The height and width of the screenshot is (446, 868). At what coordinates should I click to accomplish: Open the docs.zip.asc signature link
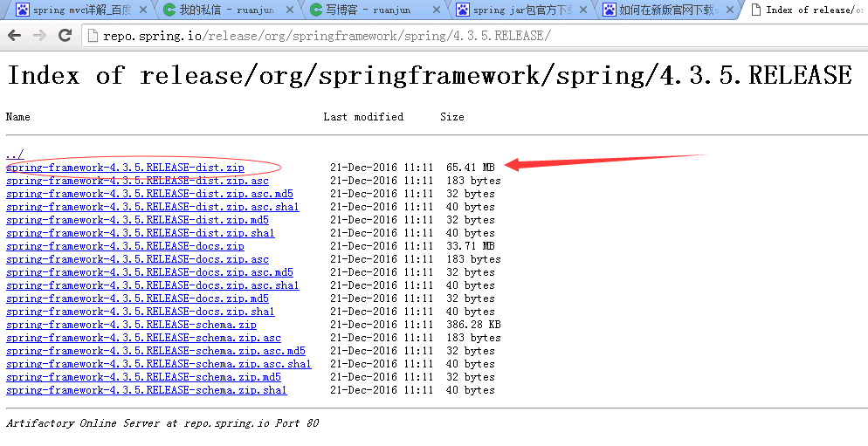[x=137, y=259]
